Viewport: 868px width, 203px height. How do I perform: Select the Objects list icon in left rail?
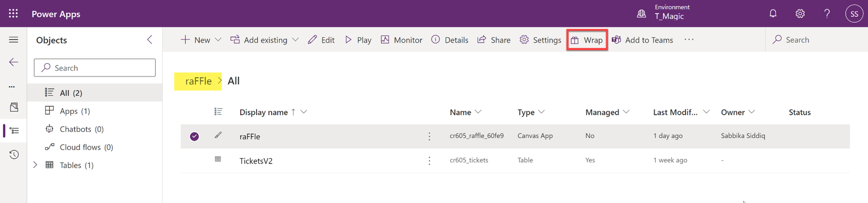pyautogui.click(x=14, y=130)
